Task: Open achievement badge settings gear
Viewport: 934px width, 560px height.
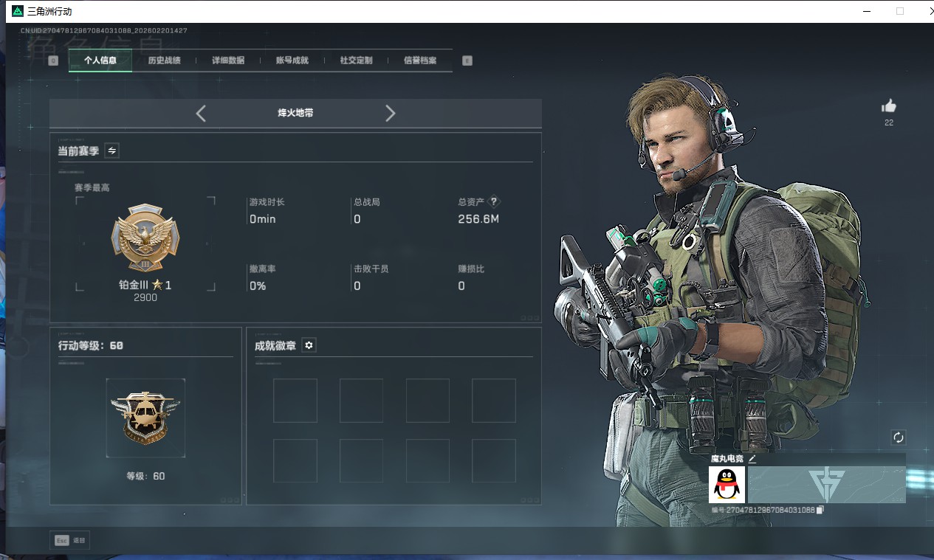Action: 309,345
